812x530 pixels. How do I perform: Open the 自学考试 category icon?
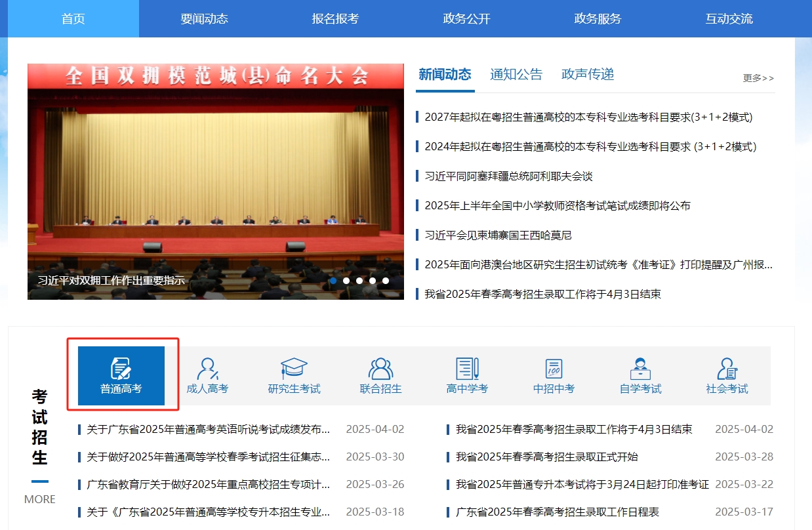click(640, 369)
